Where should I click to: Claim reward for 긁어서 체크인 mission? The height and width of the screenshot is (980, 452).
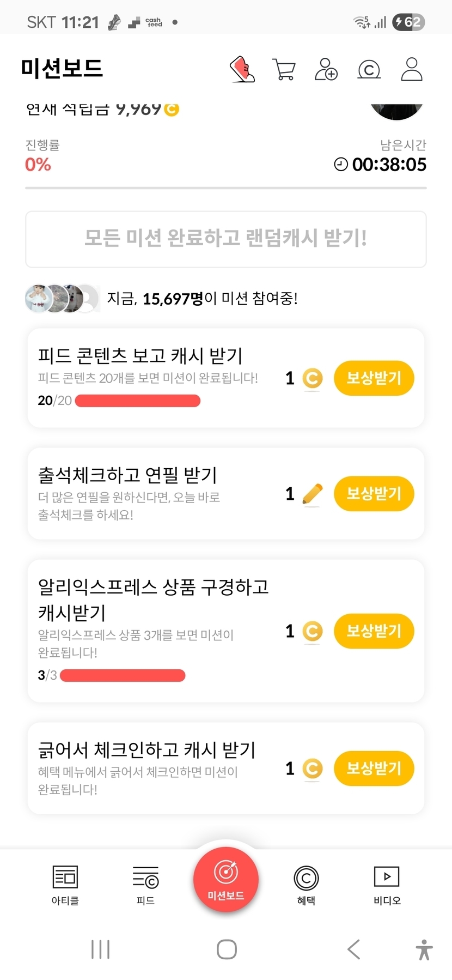click(374, 769)
